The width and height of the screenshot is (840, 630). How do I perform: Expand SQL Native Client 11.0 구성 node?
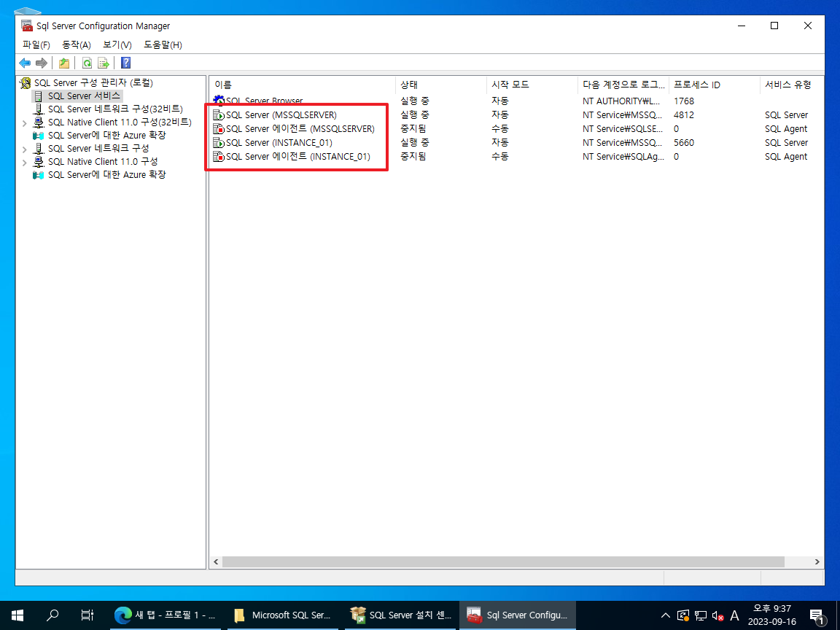coord(25,163)
